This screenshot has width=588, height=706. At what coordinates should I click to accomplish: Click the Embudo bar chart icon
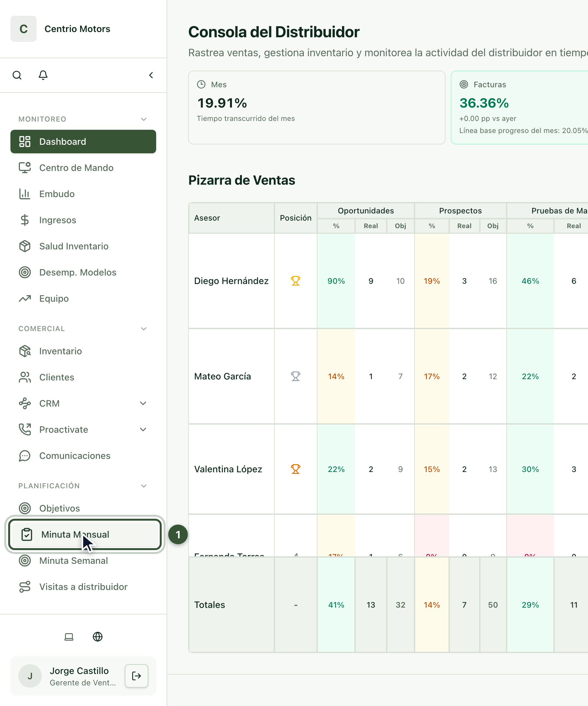24,194
